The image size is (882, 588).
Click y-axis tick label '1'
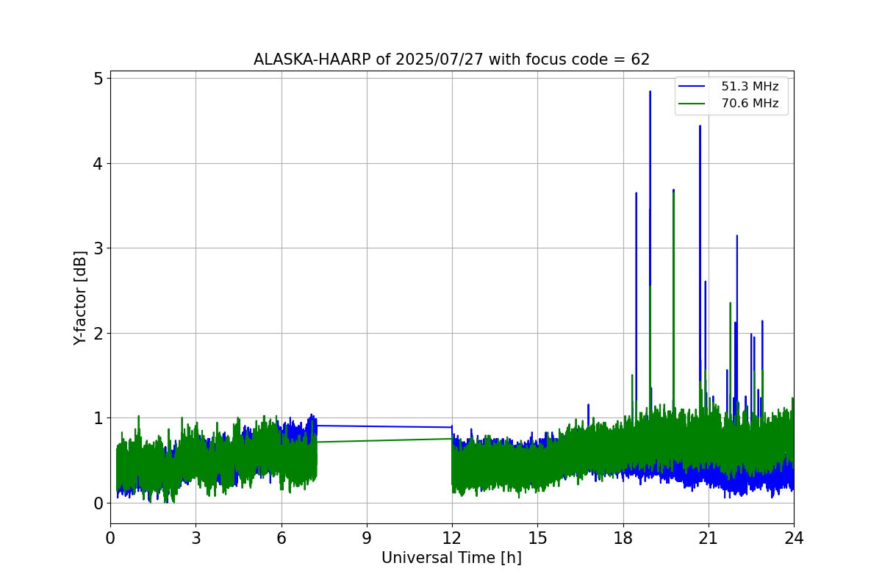coord(98,417)
